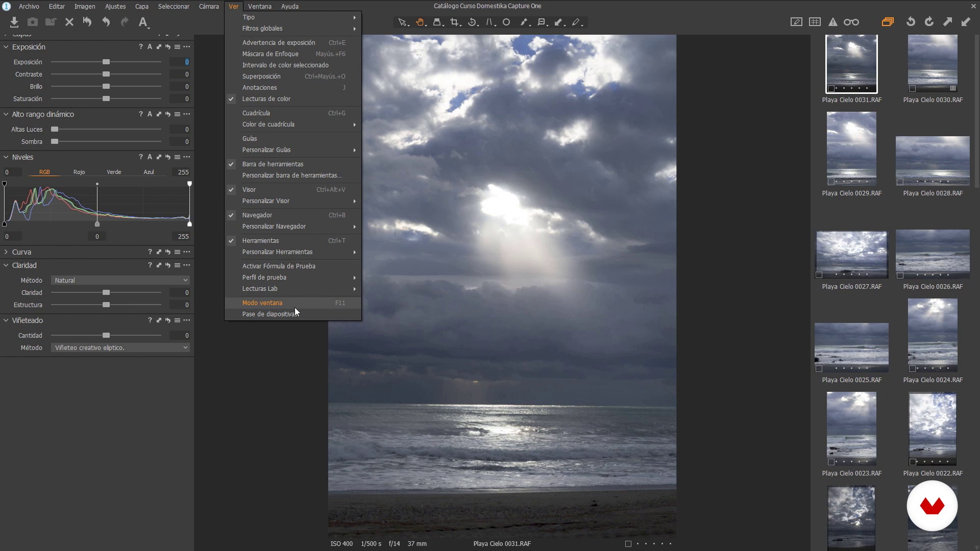980x551 pixels.
Task: Click the Show Grid icon
Action: click(815, 22)
